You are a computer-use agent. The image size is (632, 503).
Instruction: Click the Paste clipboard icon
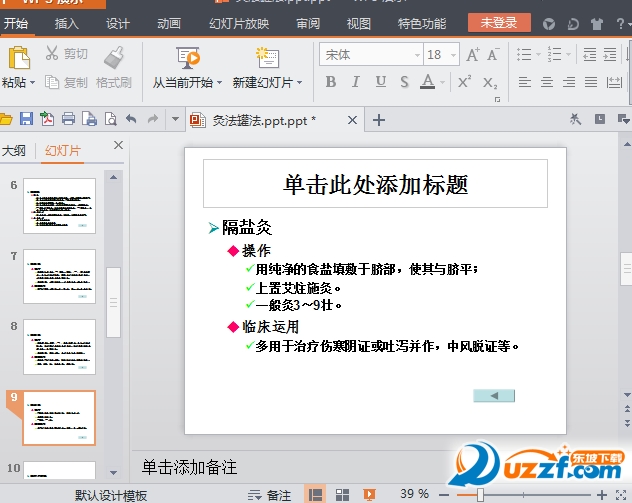point(19,58)
